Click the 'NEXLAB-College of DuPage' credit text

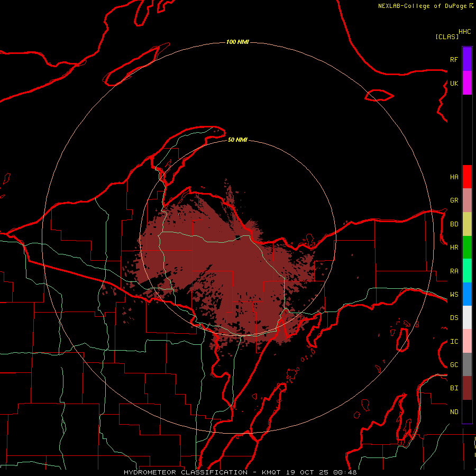pos(422,6)
